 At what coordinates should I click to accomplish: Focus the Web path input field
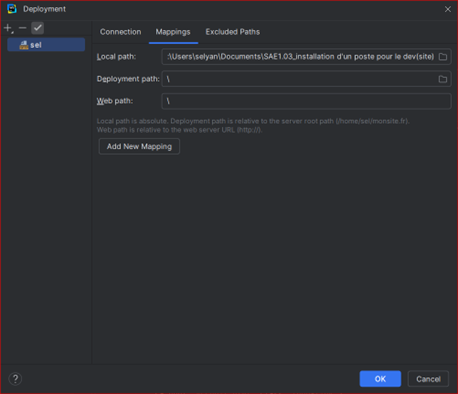306,101
